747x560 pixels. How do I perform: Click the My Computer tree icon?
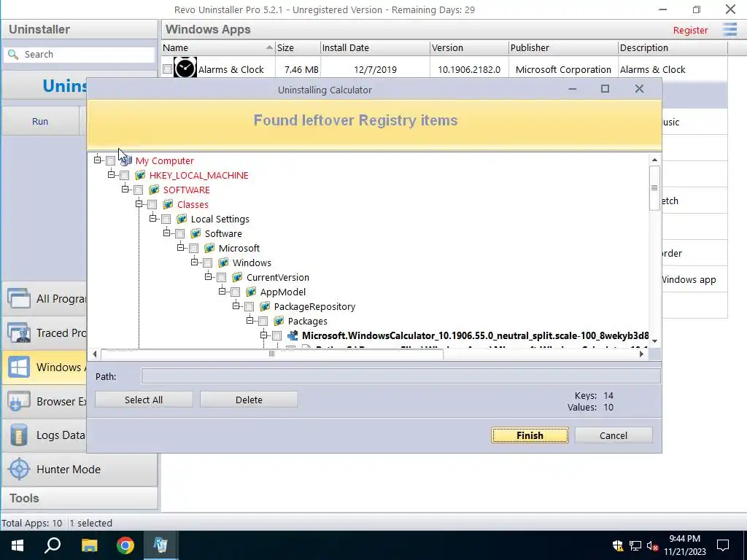(126, 160)
